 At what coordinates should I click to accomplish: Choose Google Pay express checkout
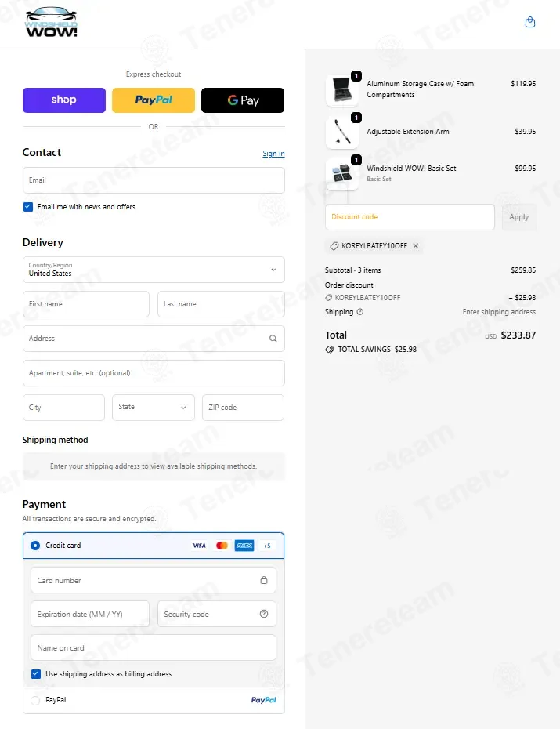pyautogui.click(x=243, y=100)
